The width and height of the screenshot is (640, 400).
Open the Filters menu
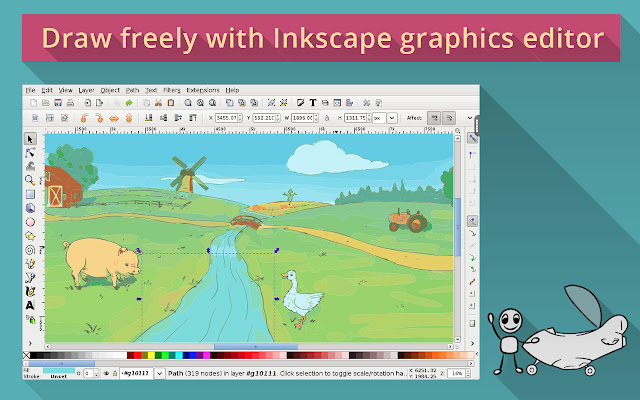[171, 90]
